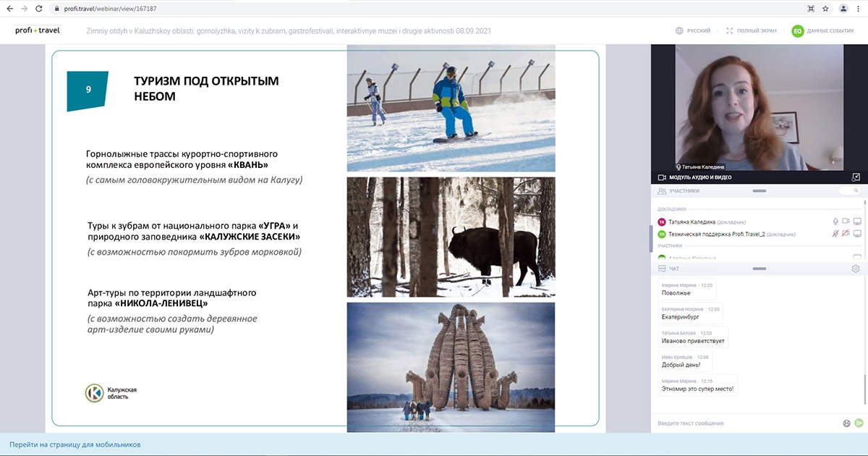Select the ЧАТ panel header
Screen dimensions: 868x456
[x=673, y=269]
